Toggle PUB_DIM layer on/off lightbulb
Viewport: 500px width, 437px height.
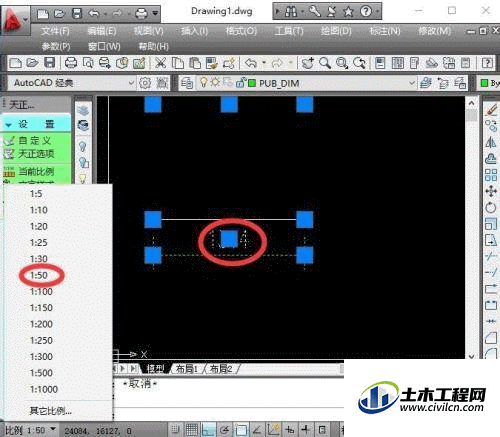(x=203, y=82)
